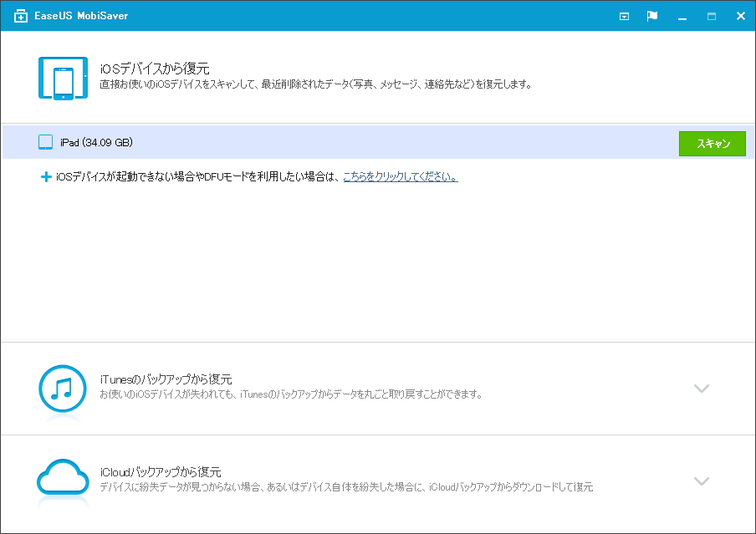The width and height of the screenshot is (756, 534).
Task: Click the flag icon in title bar
Action: click(651, 16)
